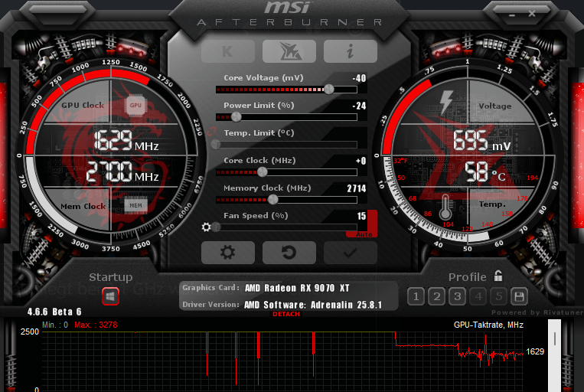The image size is (584, 392).
Task: Apply settings with the checkmark button
Action: pos(351,253)
